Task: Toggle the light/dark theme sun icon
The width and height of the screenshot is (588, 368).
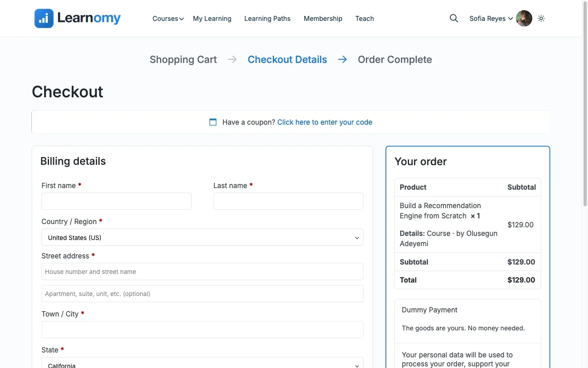Action: [x=541, y=18]
